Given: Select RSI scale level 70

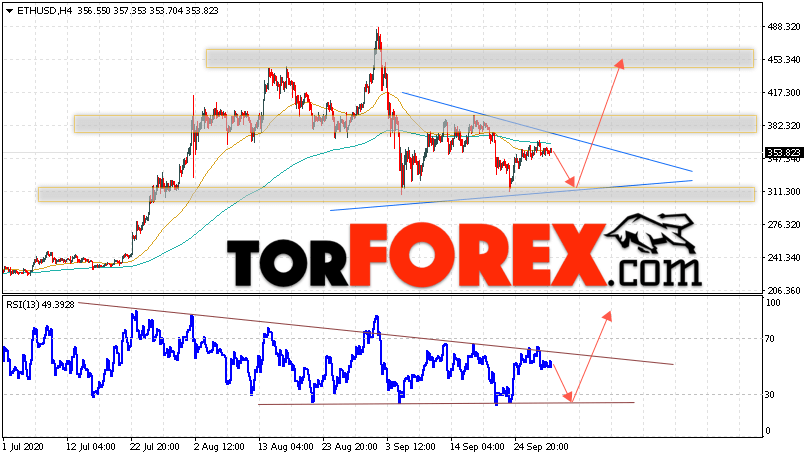Looking at the screenshot, I should [x=770, y=338].
